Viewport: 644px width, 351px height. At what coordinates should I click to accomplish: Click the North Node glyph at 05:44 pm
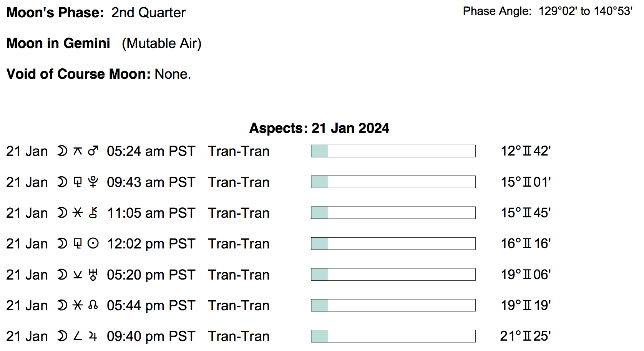pyautogui.click(x=93, y=305)
